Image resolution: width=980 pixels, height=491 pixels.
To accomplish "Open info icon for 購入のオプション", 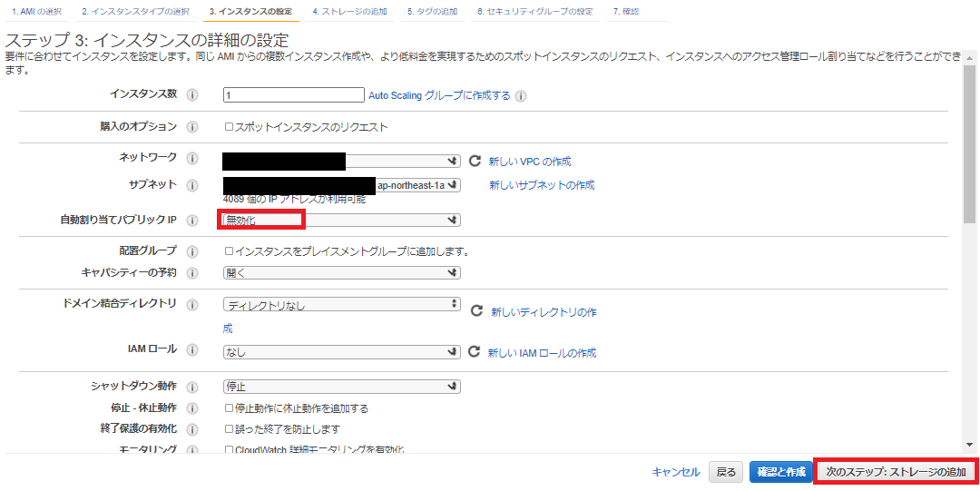I will (191, 128).
